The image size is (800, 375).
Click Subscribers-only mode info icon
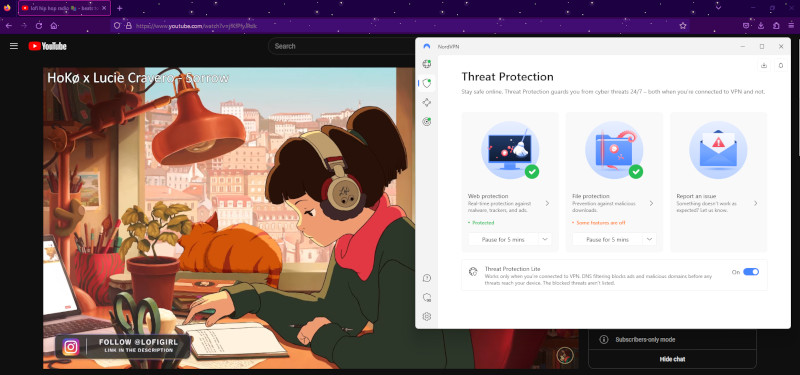(x=604, y=339)
